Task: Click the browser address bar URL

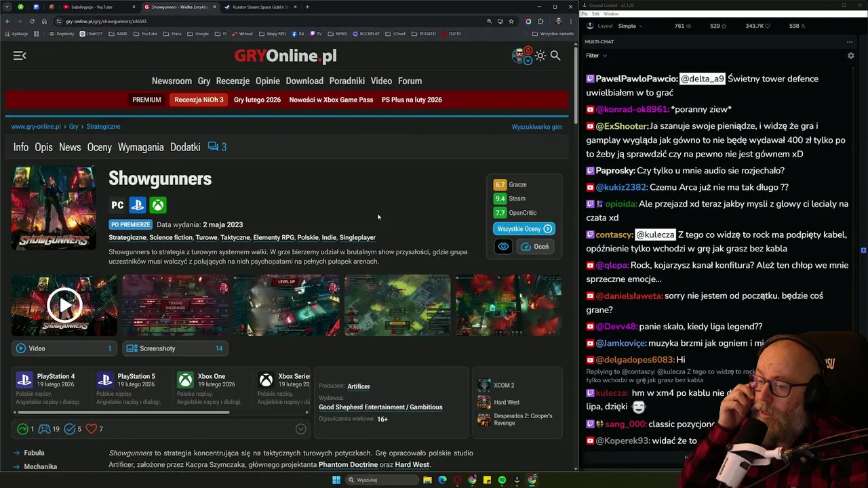Action: click(x=106, y=21)
